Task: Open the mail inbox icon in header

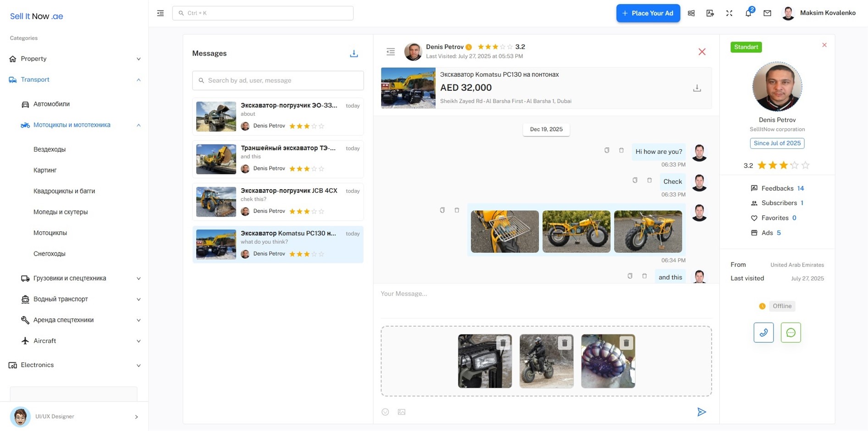Action: [x=767, y=13]
